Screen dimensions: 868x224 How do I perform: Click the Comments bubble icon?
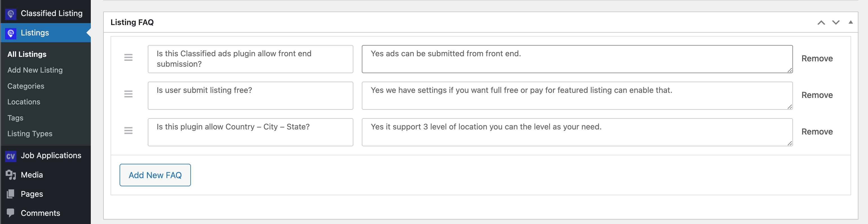(11, 213)
